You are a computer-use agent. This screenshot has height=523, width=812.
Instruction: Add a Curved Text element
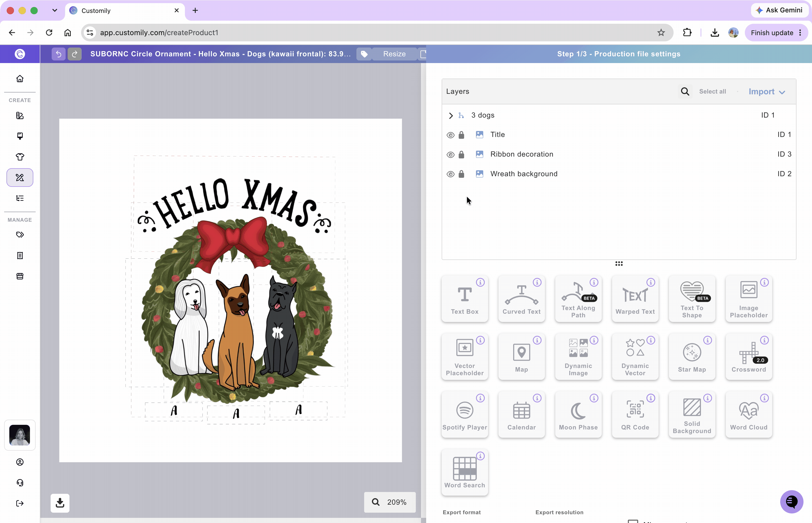coord(521,298)
